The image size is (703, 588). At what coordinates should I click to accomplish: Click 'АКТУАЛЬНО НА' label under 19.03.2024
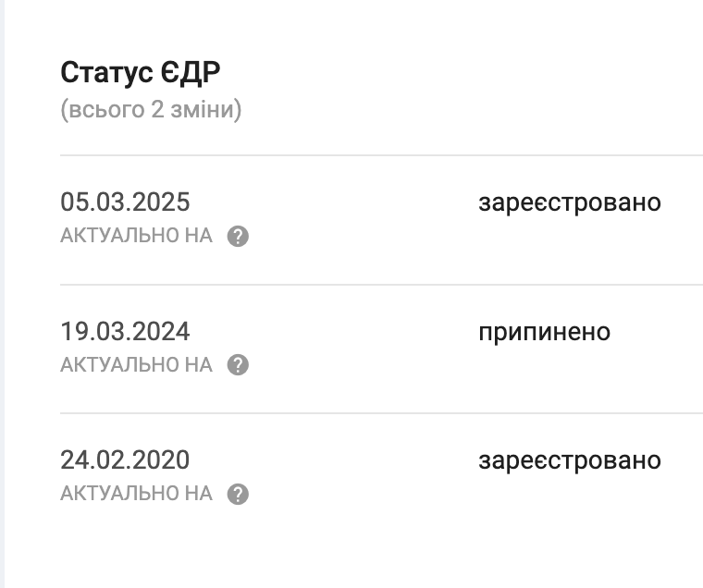[x=136, y=365]
